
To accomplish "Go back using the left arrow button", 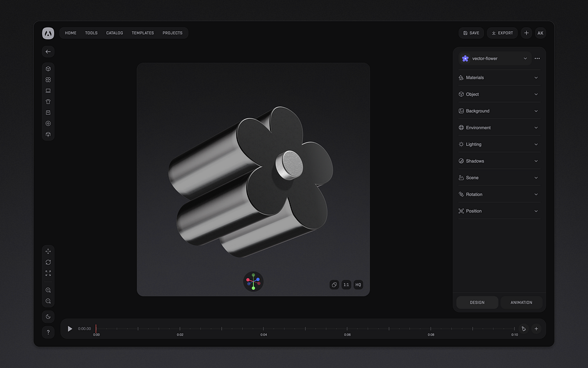I will (48, 51).
